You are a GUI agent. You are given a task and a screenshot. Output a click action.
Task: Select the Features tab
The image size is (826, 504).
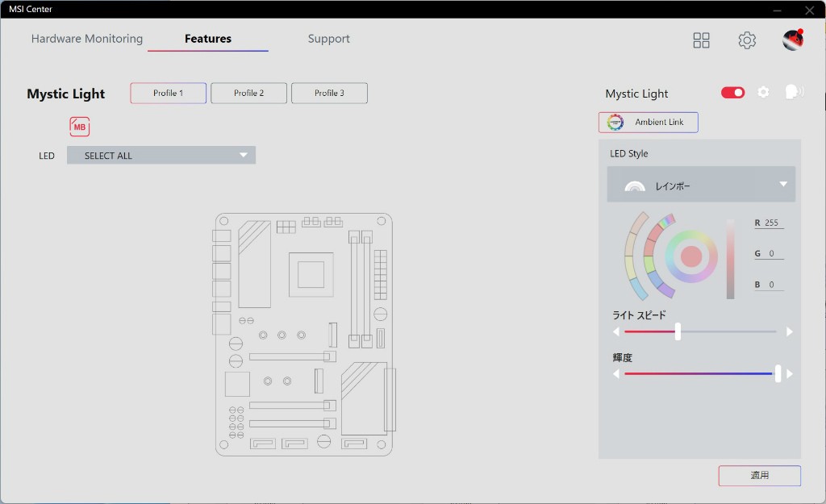coord(208,39)
